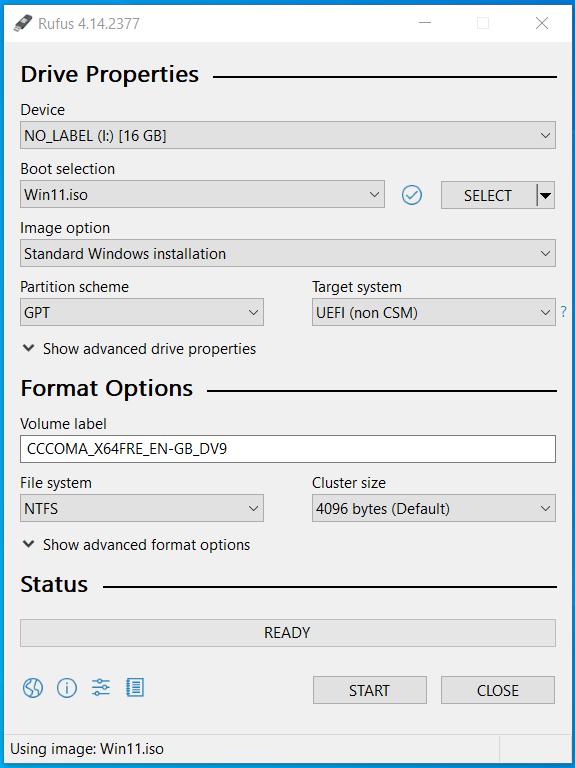
Task: Click the READY status progress bar
Action: click(288, 633)
